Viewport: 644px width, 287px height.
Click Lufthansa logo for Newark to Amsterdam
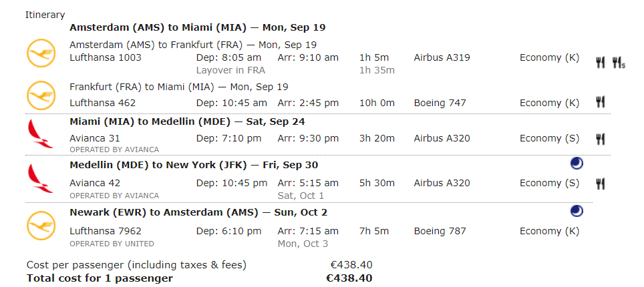[x=41, y=226]
